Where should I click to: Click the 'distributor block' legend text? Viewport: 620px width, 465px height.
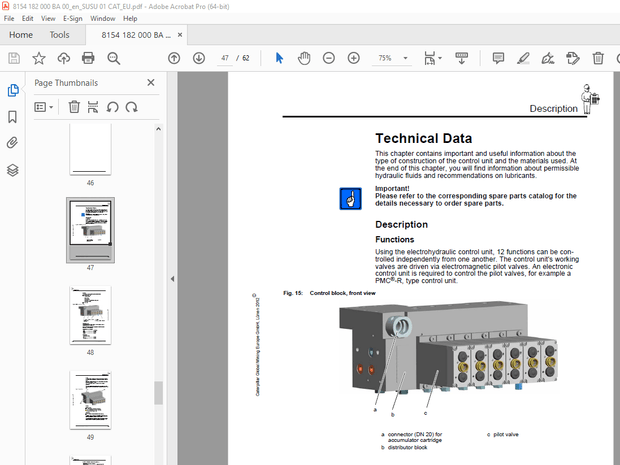408,448
